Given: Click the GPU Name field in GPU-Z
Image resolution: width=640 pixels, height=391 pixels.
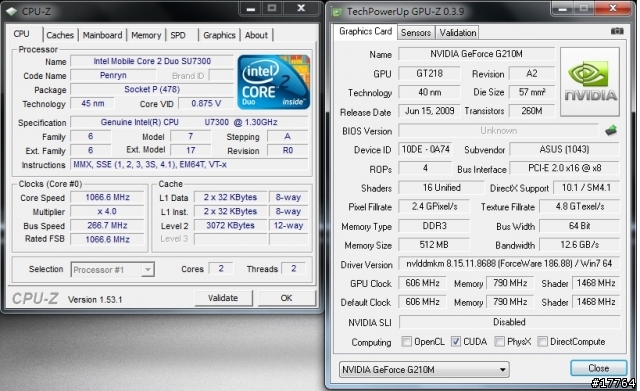Looking at the screenshot, I should click(x=476, y=54).
